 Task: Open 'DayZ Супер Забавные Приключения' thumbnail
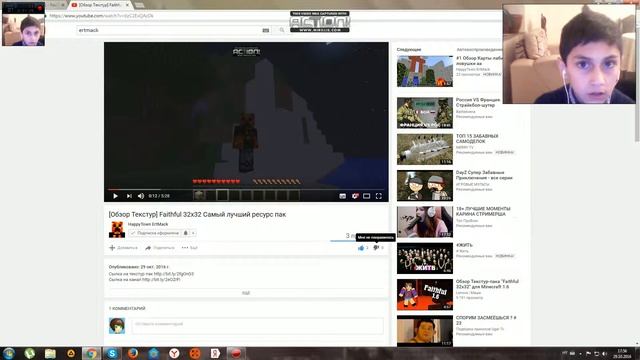425,186
